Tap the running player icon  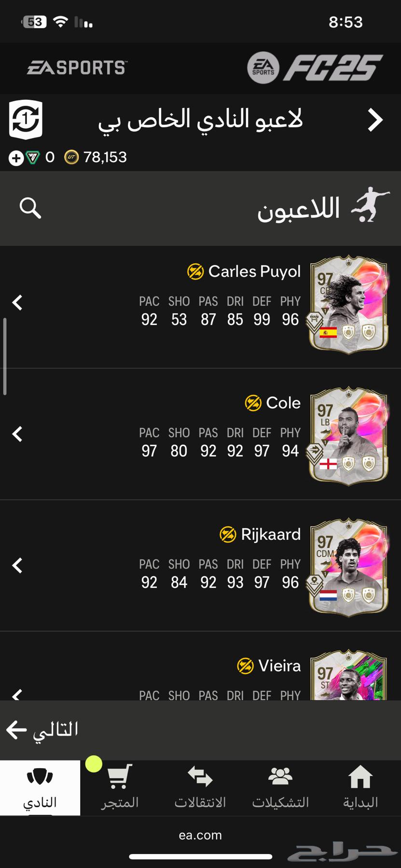tap(371, 205)
